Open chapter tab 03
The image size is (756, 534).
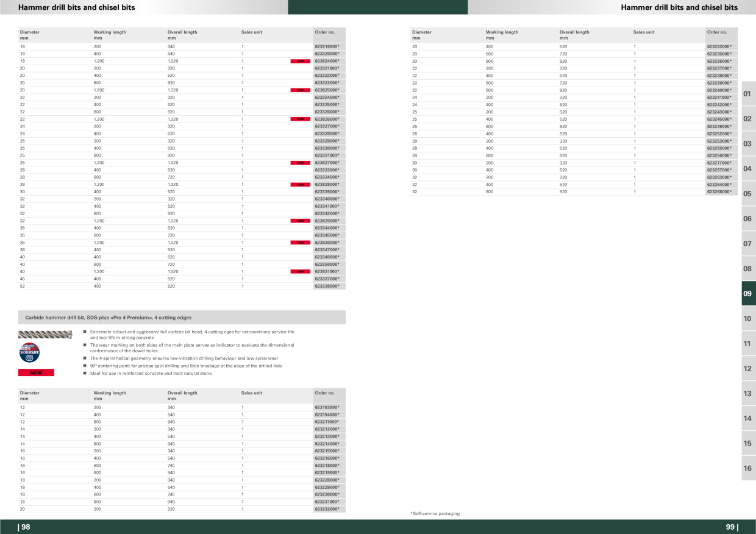[747, 144]
